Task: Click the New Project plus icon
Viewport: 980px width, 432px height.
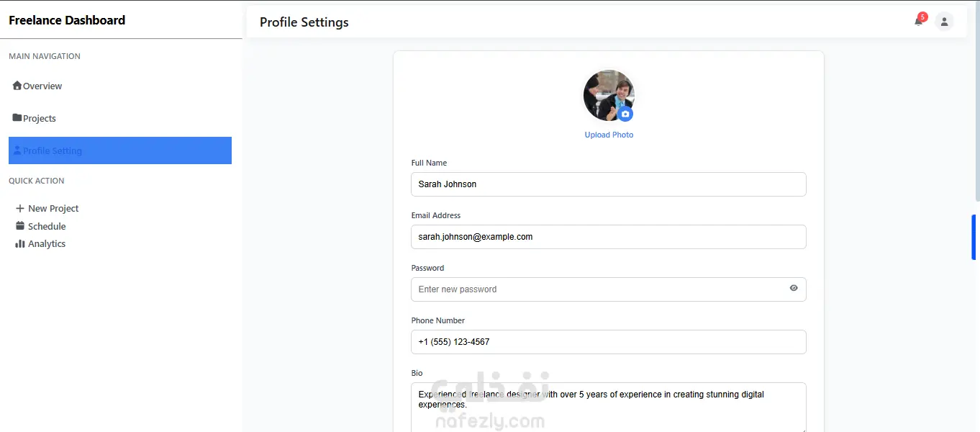Action: click(20, 208)
